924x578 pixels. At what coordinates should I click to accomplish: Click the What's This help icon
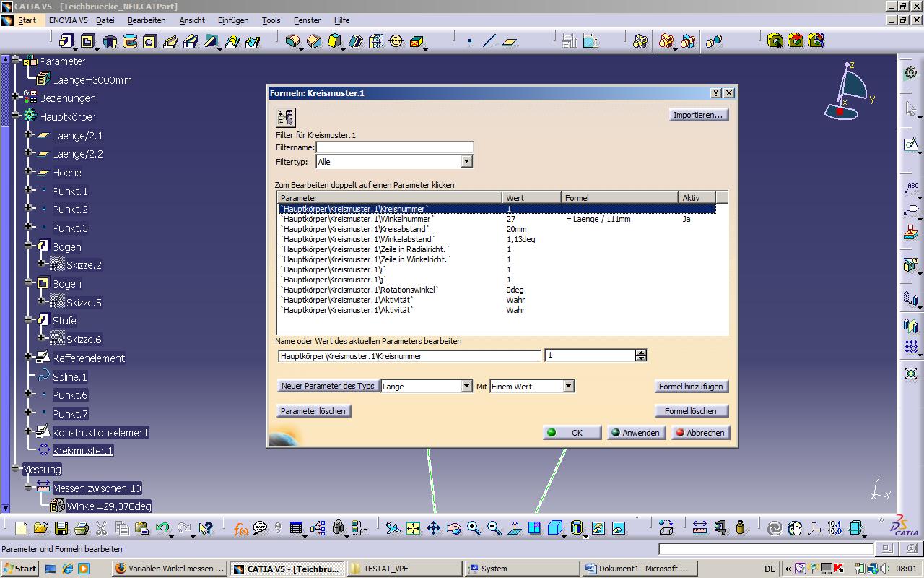pos(205,528)
